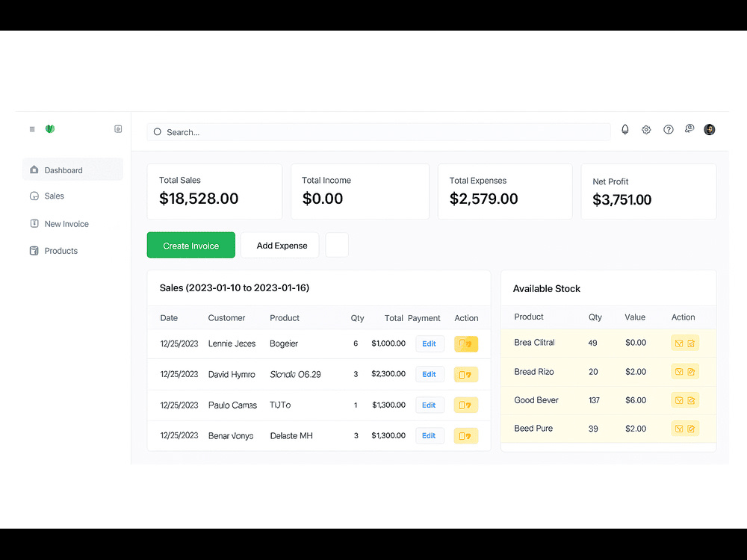The image size is (747, 560).
Task: Click yellow action icon for Benar Vonys row
Action: (x=466, y=436)
